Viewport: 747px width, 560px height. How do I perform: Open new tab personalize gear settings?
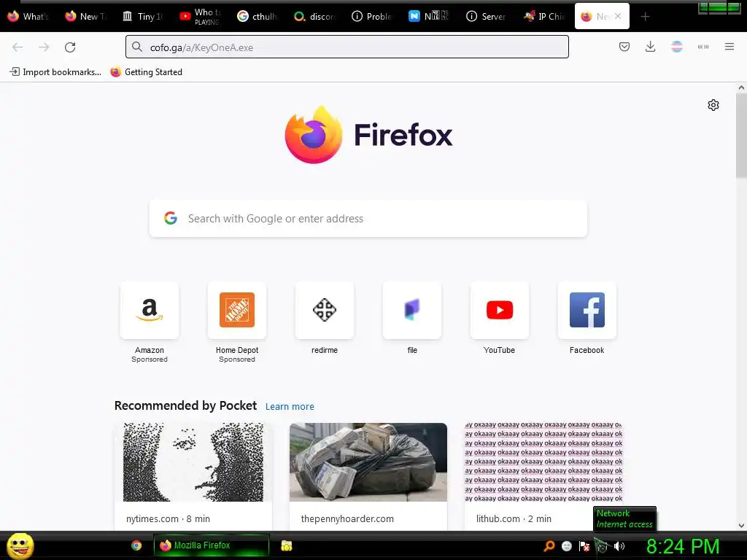click(x=713, y=105)
